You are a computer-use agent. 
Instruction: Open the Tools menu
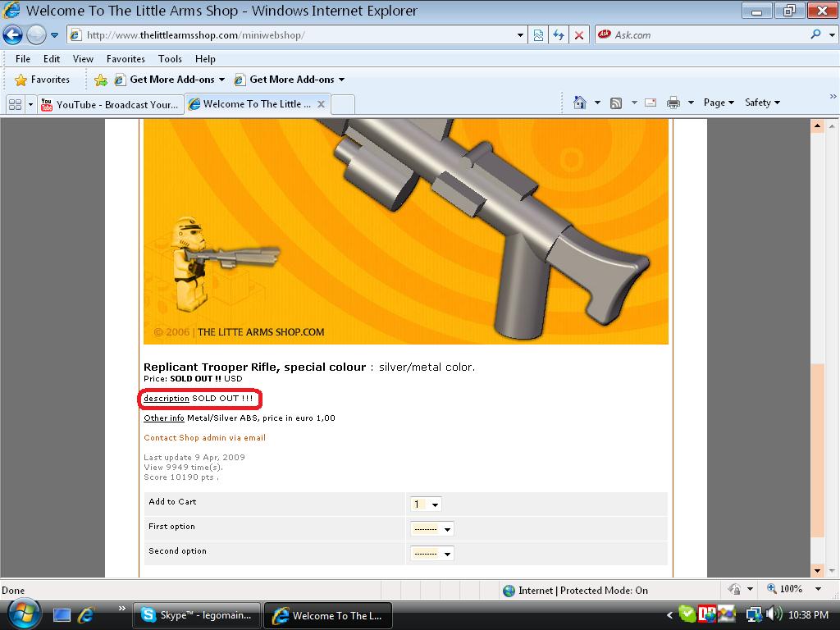[170, 59]
